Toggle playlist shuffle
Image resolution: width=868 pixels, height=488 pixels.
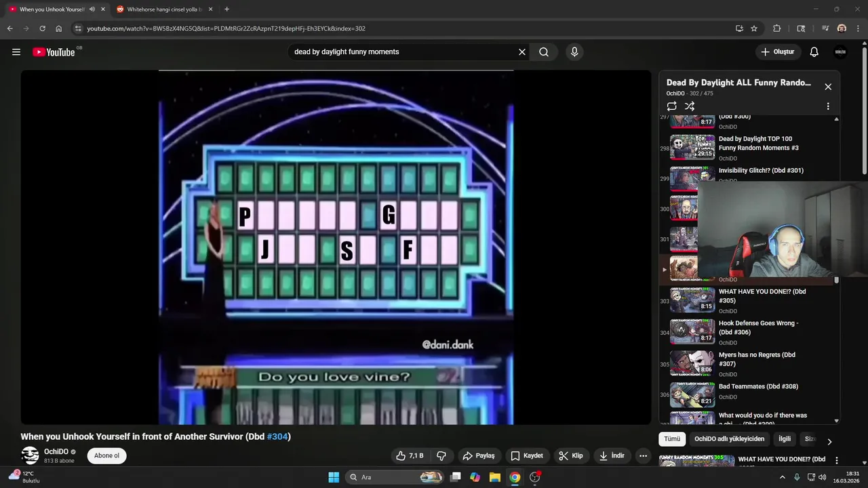[690, 106]
